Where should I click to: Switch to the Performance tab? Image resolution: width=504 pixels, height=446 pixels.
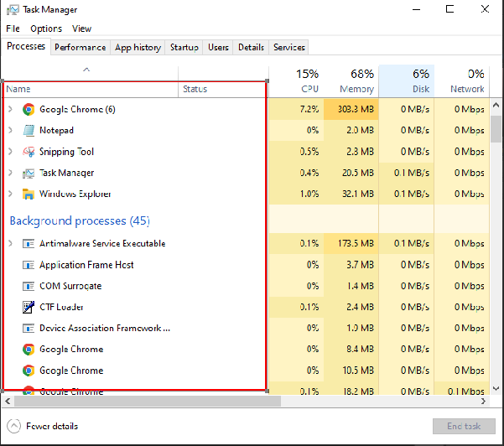tap(80, 47)
